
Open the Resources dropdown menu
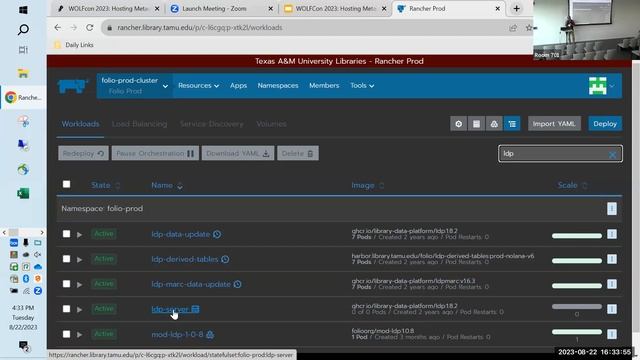(198, 86)
